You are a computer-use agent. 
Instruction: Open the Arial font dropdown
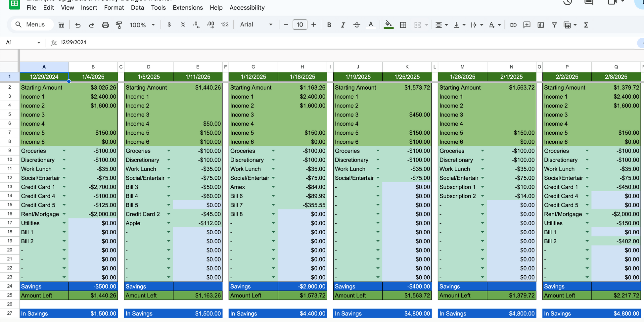coord(256,25)
